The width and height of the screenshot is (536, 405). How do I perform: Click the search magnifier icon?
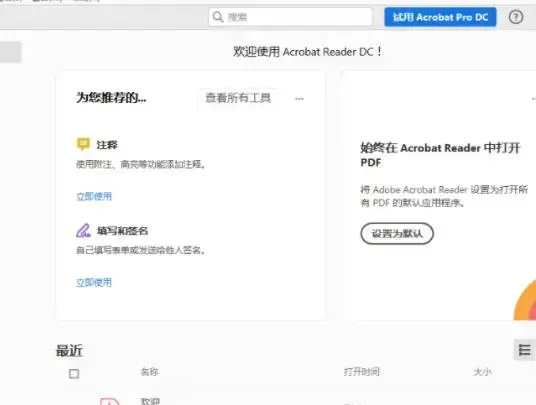point(218,16)
